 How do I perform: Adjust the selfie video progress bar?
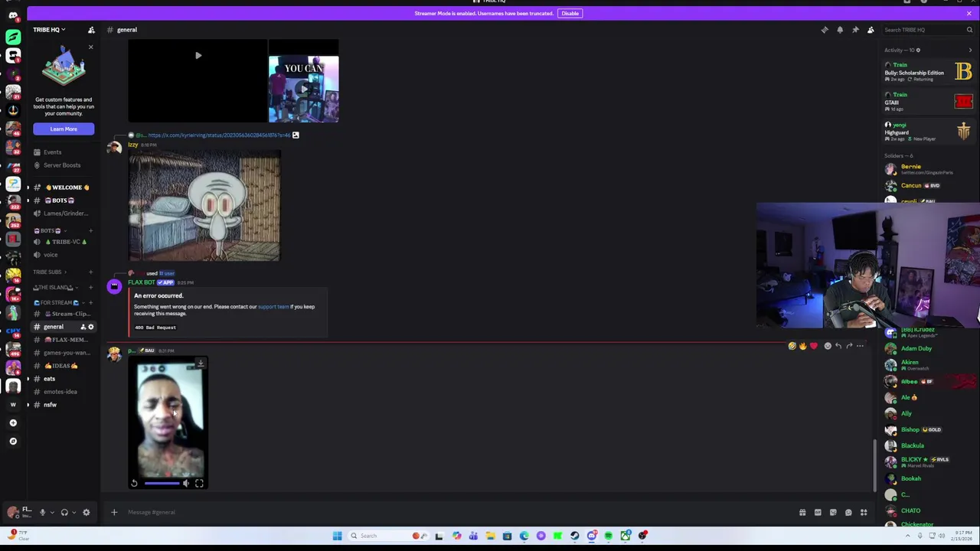(x=161, y=483)
